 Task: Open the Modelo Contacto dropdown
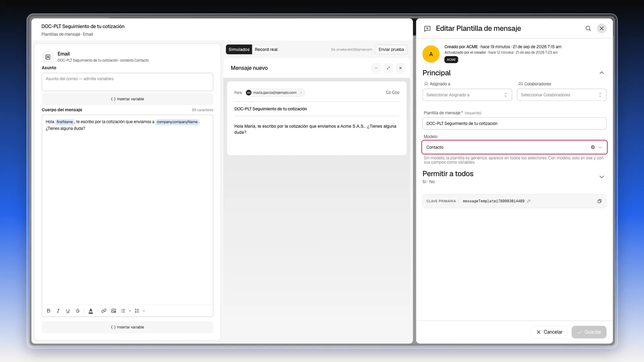514,147
